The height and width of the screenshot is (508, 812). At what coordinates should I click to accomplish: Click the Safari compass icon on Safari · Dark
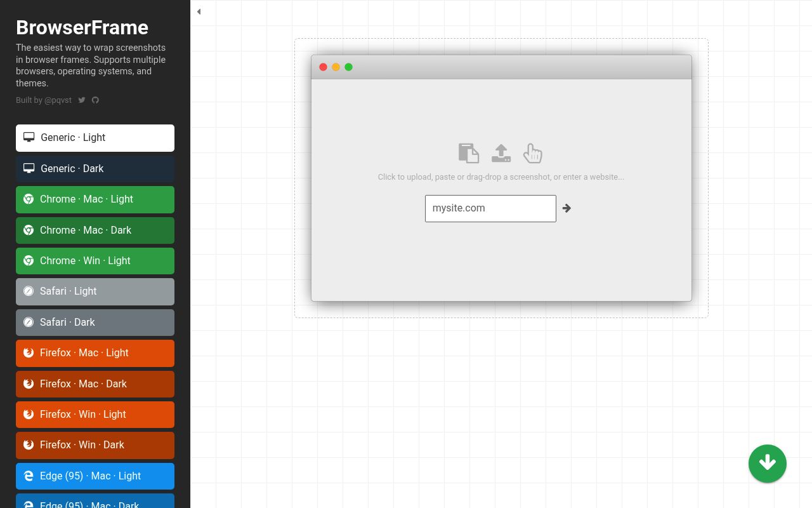point(29,322)
